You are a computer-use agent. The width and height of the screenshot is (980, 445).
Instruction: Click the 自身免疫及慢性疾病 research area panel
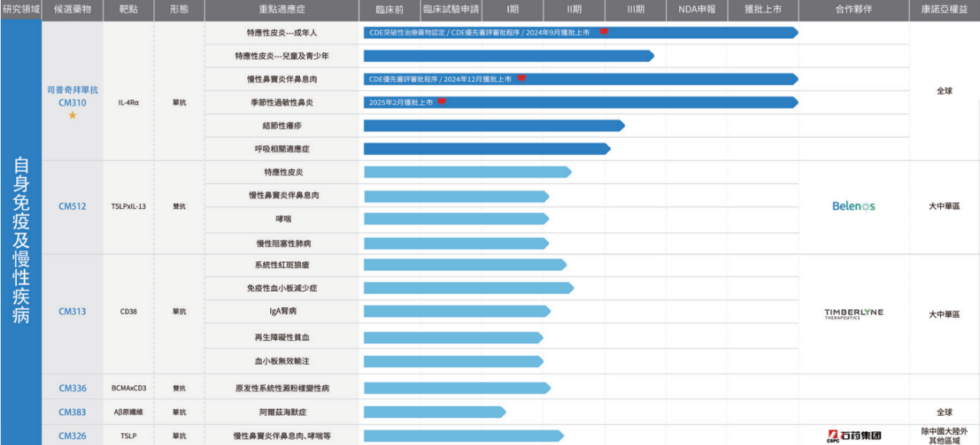coord(21,237)
